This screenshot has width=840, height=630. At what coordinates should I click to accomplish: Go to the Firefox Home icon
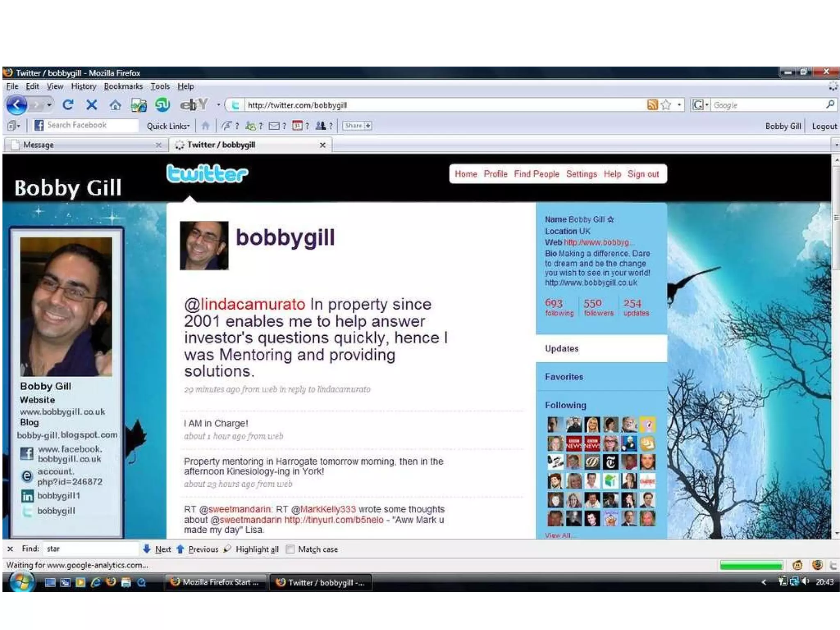[x=115, y=105]
